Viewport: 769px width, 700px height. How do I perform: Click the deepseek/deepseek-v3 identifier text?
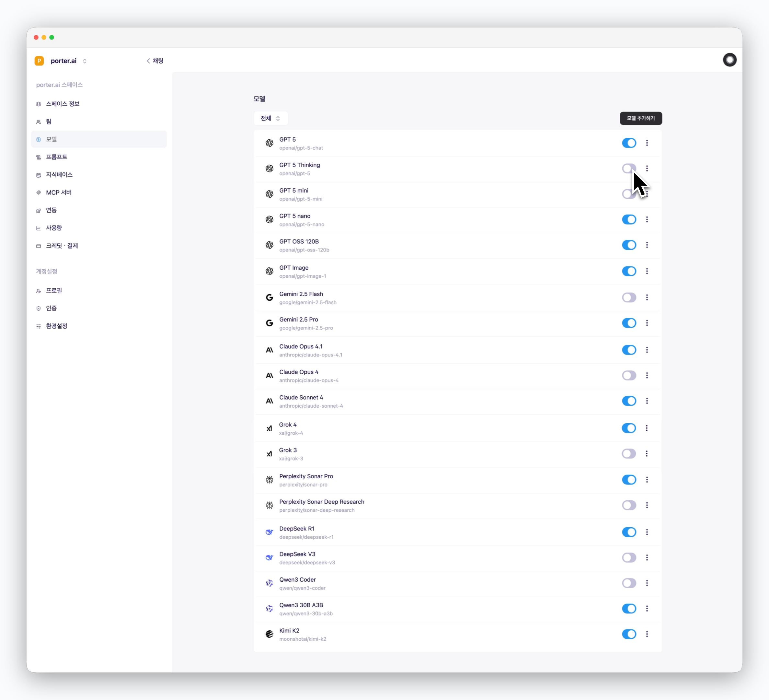(307, 563)
